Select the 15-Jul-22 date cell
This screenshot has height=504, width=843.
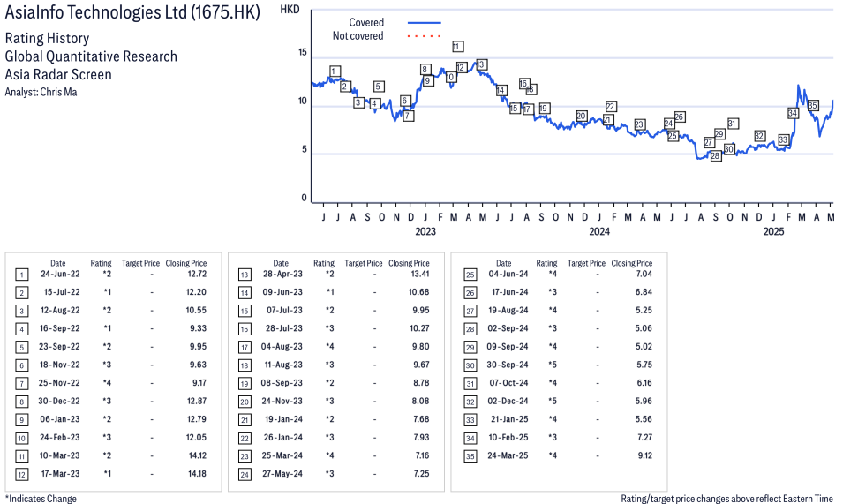click(x=62, y=292)
